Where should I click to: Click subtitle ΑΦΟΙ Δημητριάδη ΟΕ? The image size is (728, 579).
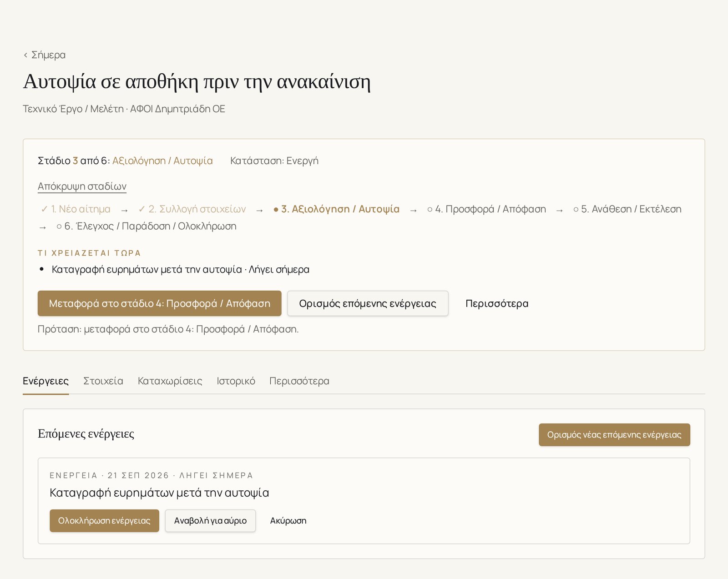[x=178, y=109]
